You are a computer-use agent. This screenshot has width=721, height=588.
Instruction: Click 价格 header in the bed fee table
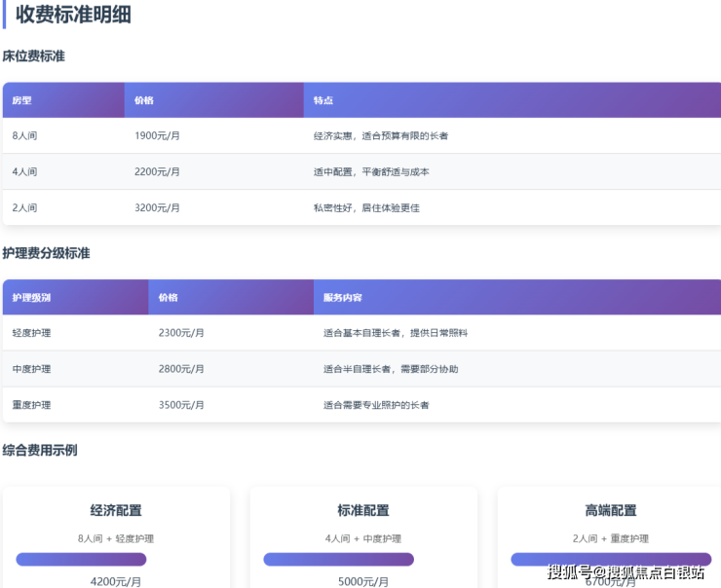(144, 100)
